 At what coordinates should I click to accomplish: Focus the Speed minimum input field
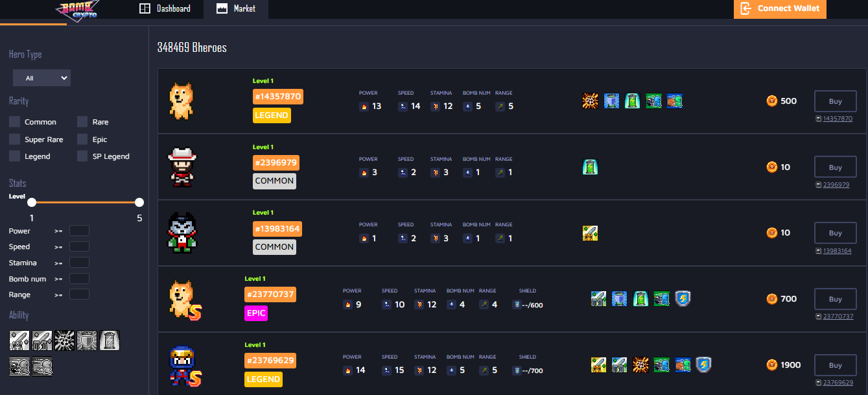click(79, 246)
